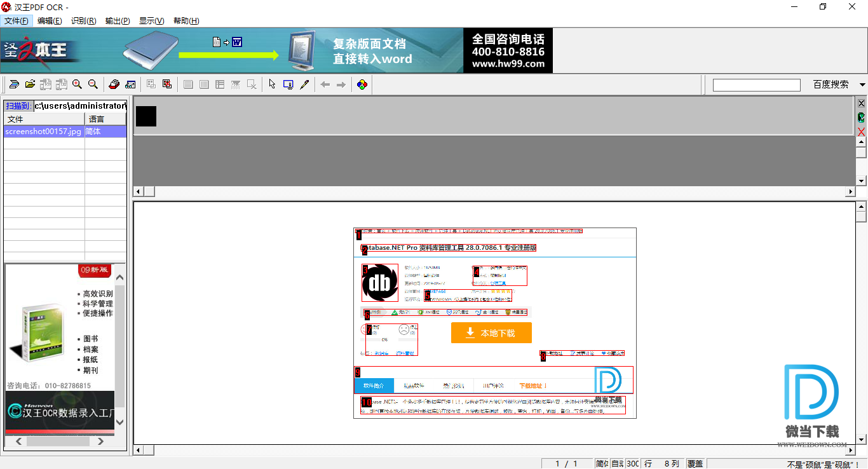Click the zoom in magnifier icon

click(77, 84)
